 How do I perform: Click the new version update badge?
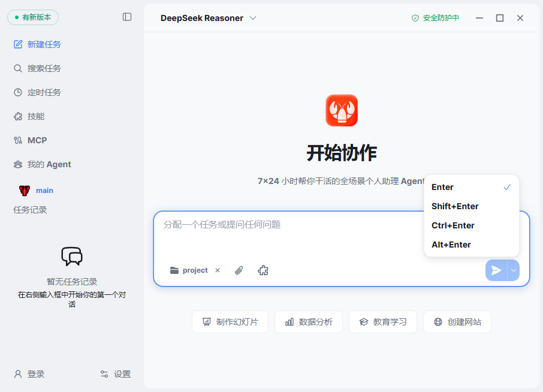pos(33,17)
